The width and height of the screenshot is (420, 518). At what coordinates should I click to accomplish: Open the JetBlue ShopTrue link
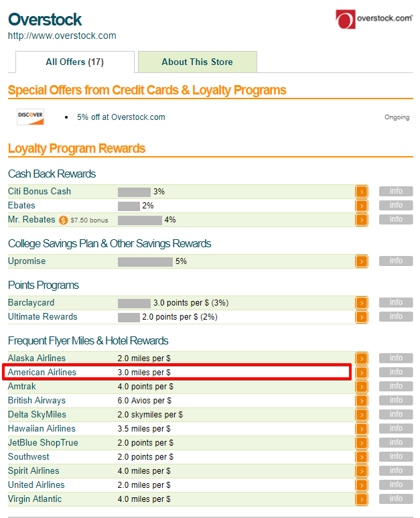(43, 443)
